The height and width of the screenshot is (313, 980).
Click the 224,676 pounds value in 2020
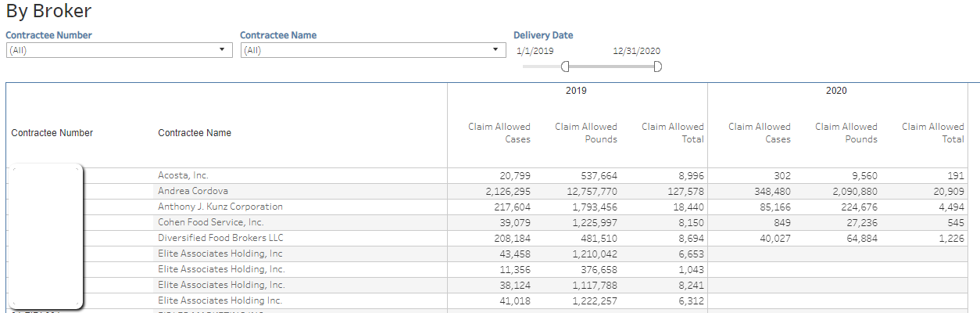coord(860,207)
